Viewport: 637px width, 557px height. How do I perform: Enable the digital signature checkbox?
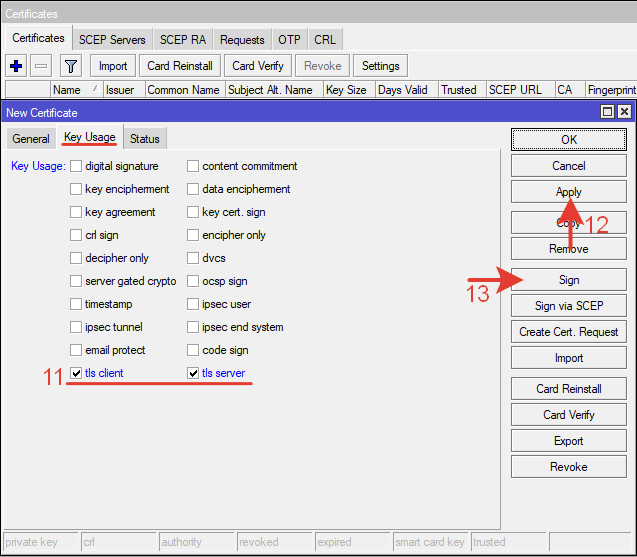[x=76, y=166]
